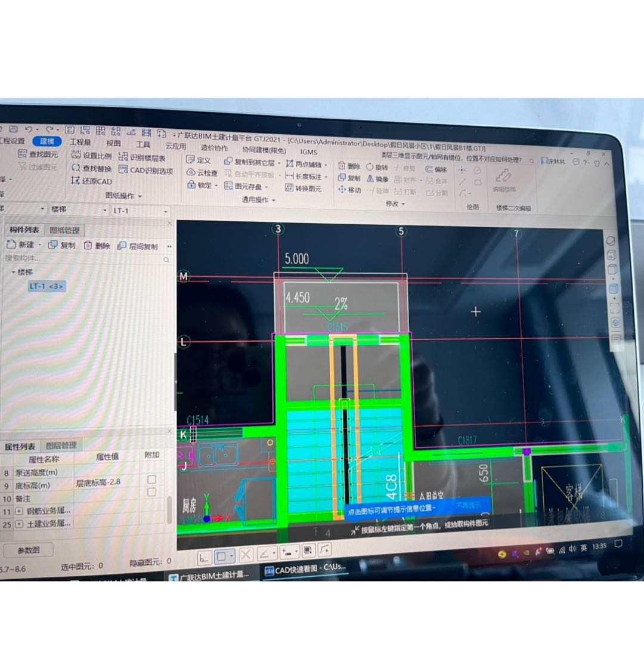Click 层间复制 button
The width and height of the screenshot is (644, 671).
point(138,246)
